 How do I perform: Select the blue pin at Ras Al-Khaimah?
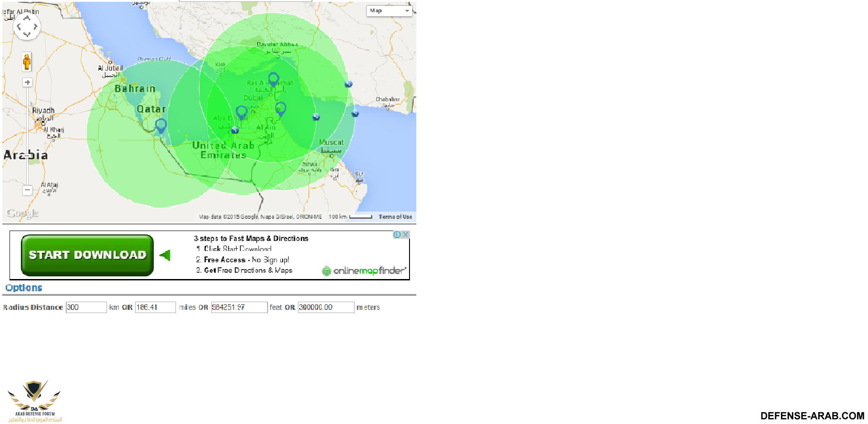(x=273, y=79)
